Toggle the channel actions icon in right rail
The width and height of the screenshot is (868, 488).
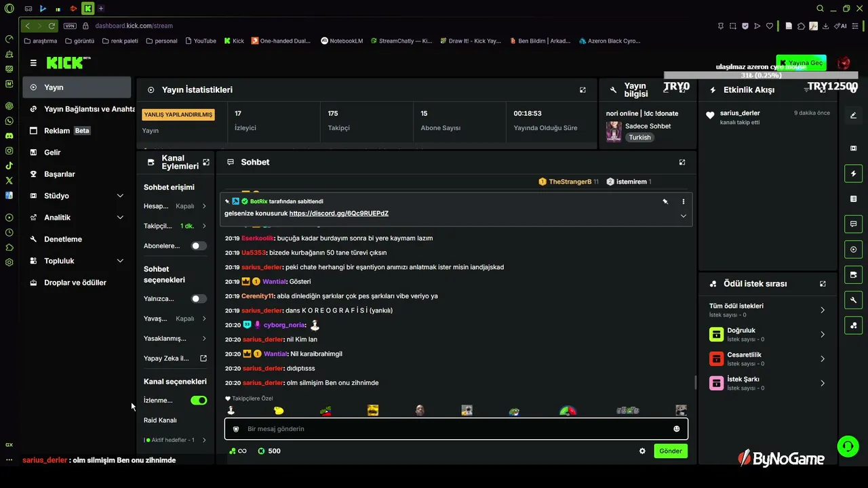coord(854,274)
